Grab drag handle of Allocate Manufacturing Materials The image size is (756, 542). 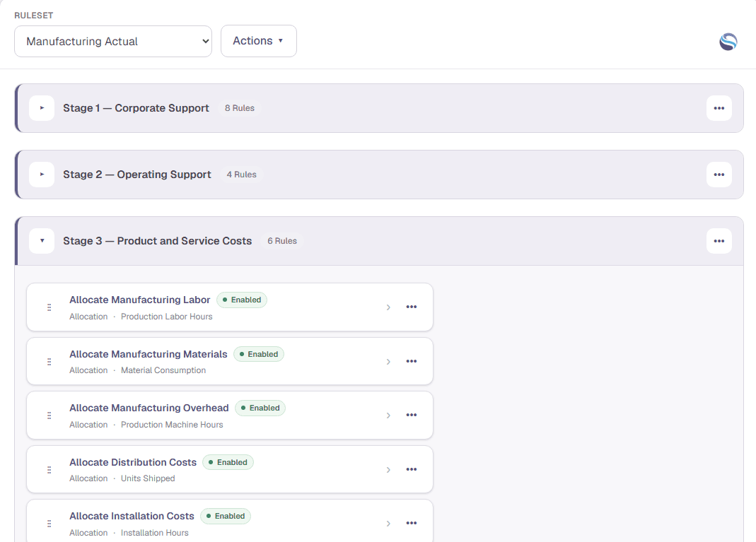(x=50, y=362)
